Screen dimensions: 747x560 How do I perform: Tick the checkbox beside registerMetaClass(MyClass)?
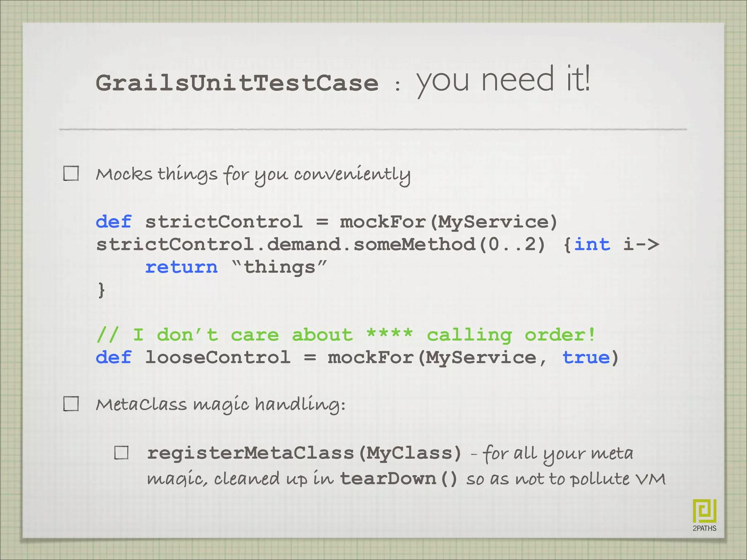pos(121,452)
